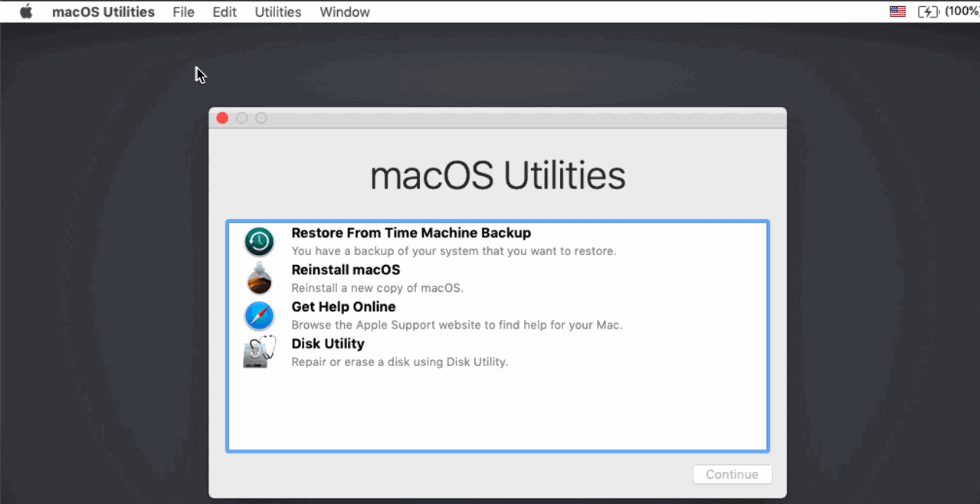Click the battery status icon

[x=928, y=11]
